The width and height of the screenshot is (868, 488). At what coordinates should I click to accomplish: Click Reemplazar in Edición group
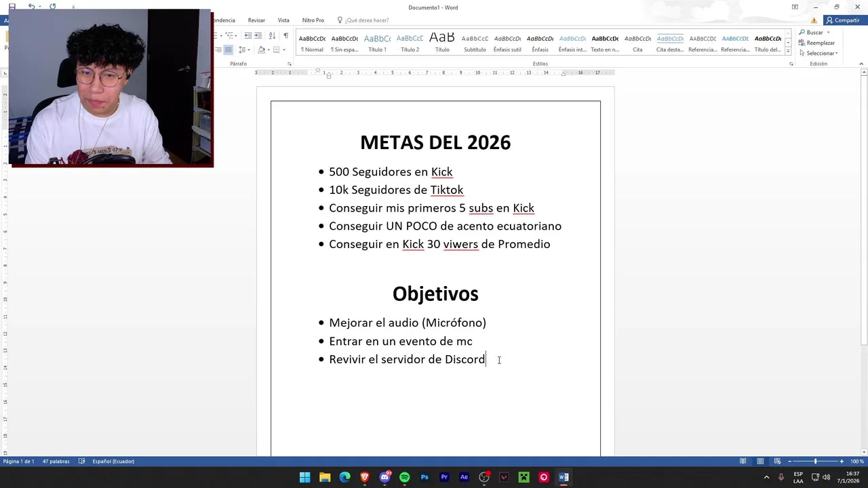coord(816,43)
